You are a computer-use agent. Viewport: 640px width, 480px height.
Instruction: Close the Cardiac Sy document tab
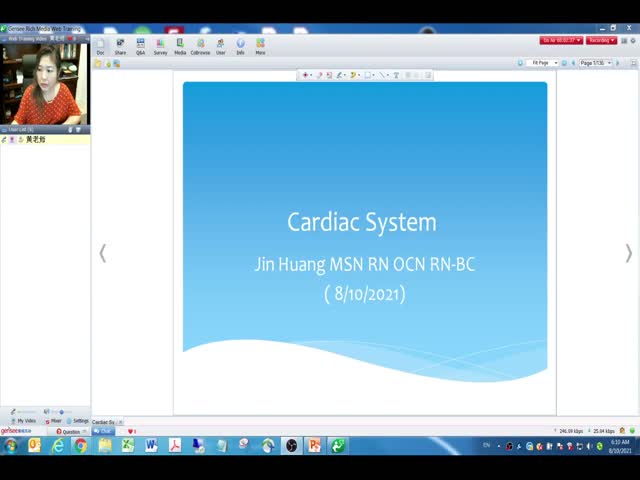[120, 422]
